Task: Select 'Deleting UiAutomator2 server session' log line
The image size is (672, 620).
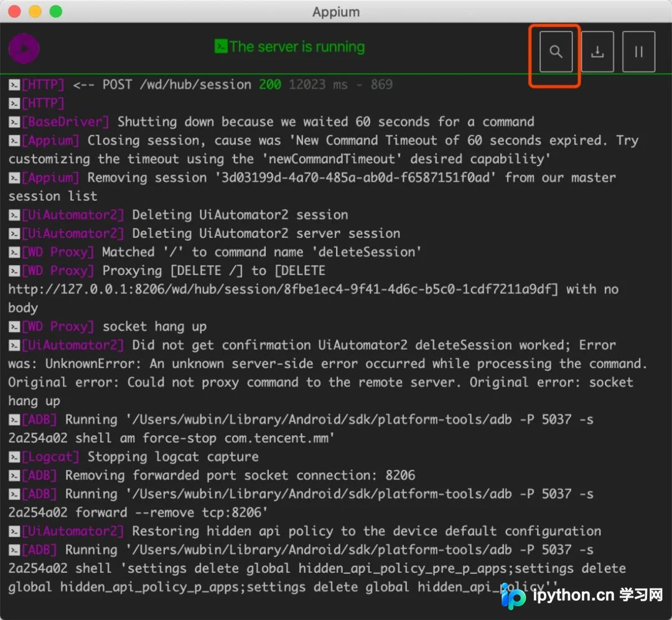Action: (205, 233)
